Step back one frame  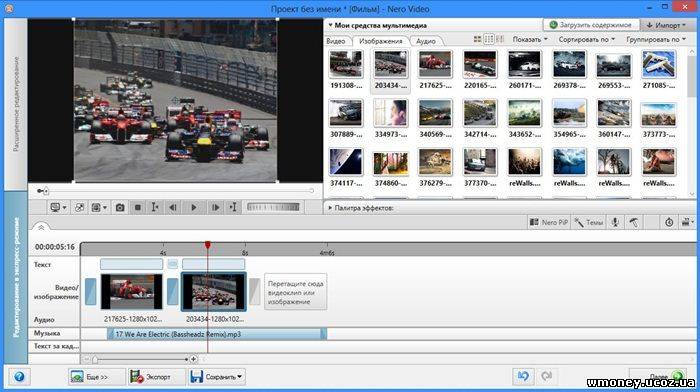point(173,208)
